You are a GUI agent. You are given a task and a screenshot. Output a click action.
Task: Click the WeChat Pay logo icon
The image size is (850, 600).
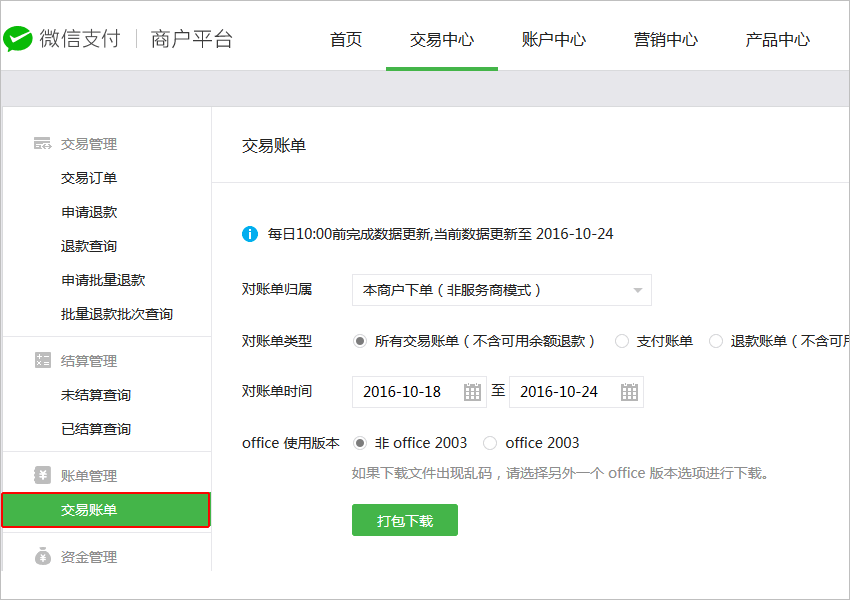17,39
